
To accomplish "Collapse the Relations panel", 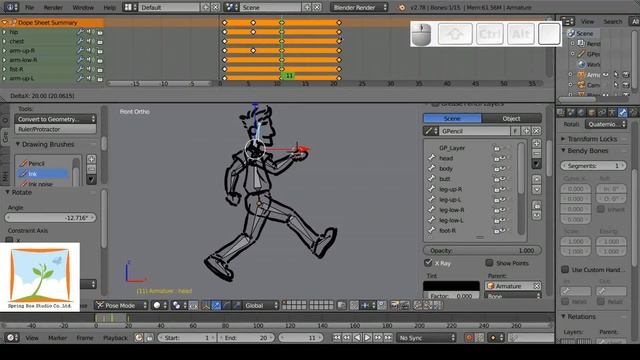I will coord(564,316).
